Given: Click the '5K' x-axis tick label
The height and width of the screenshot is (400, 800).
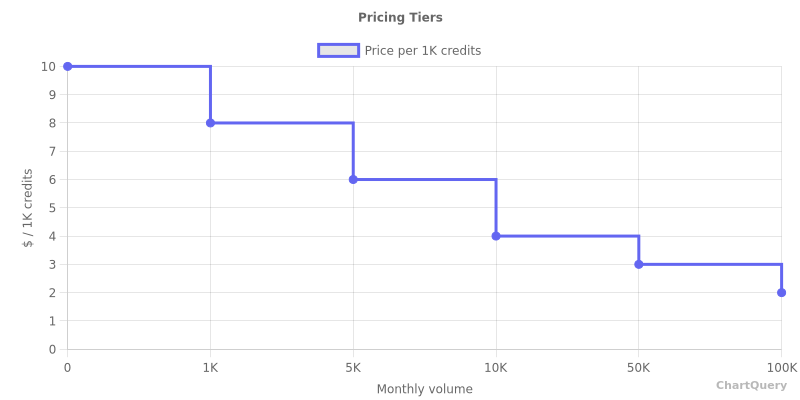Looking at the screenshot, I should click(353, 367).
